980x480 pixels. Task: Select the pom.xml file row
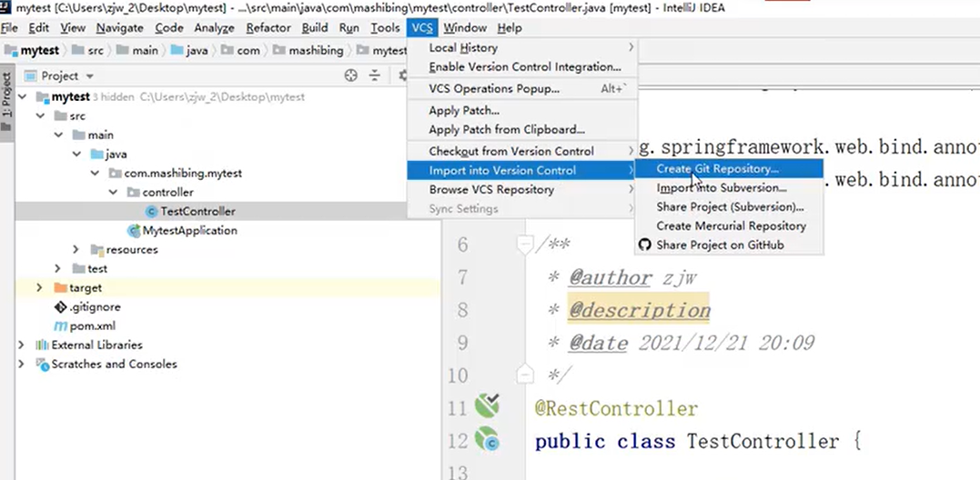[x=227, y=325]
